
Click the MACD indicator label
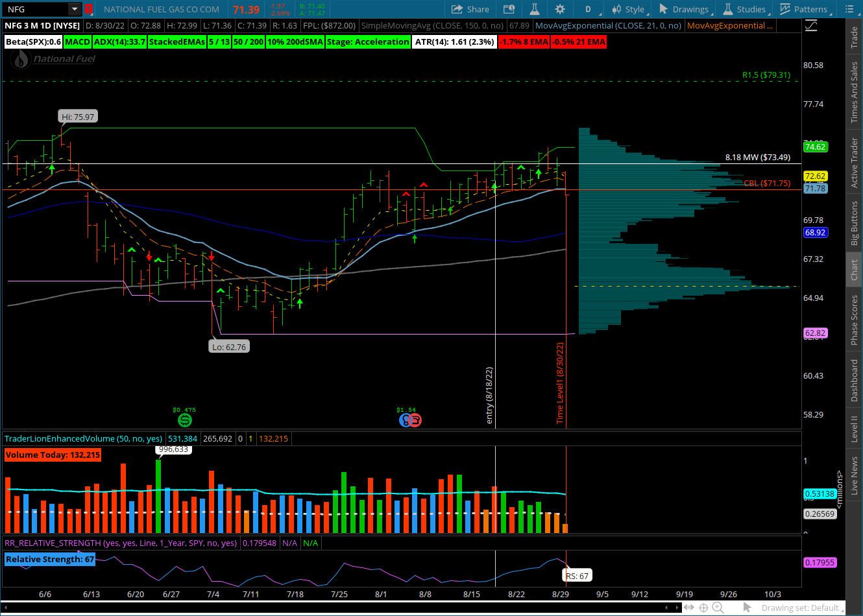[x=78, y=41]
